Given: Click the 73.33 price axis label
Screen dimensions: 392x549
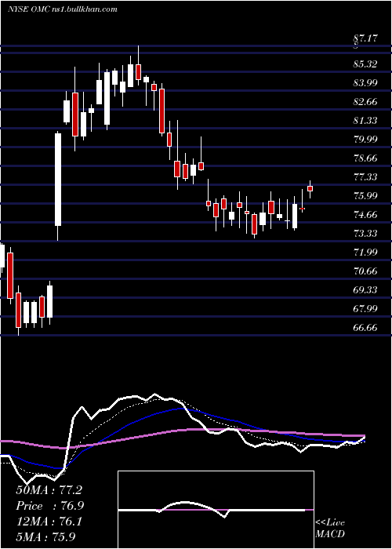Looking at the screenshot, I should [365, 234].
